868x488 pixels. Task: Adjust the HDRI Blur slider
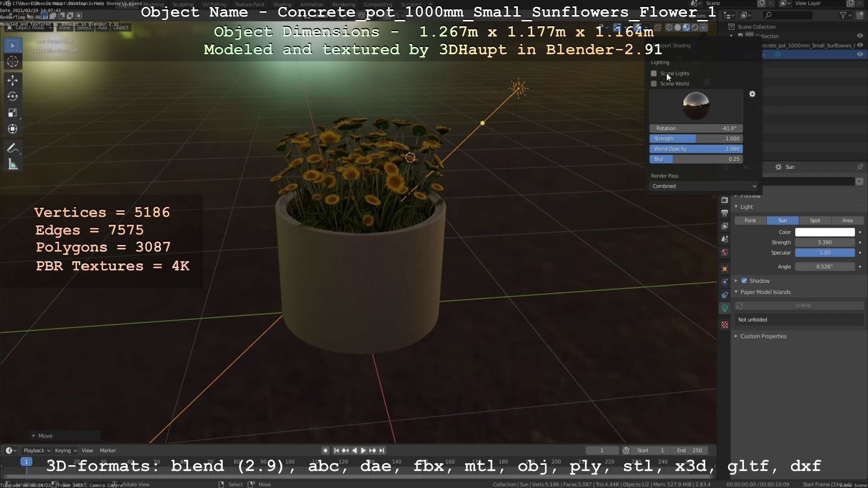point(696,159)
